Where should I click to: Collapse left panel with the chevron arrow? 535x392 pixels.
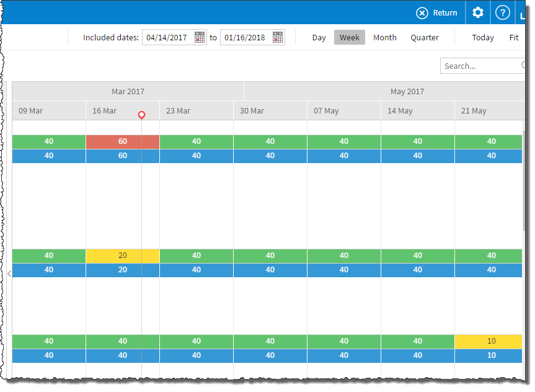(9, 273)
